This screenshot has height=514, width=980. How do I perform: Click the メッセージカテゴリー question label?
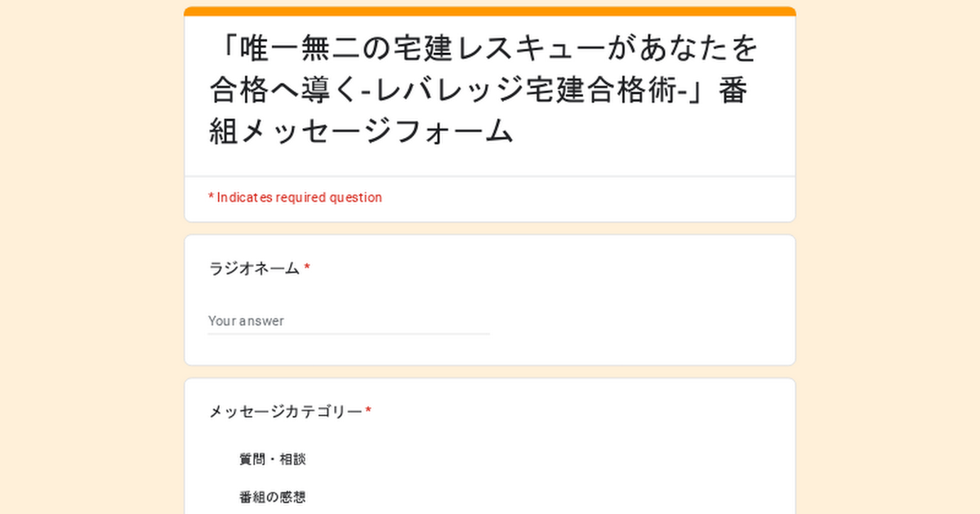[x=285, y=412]
